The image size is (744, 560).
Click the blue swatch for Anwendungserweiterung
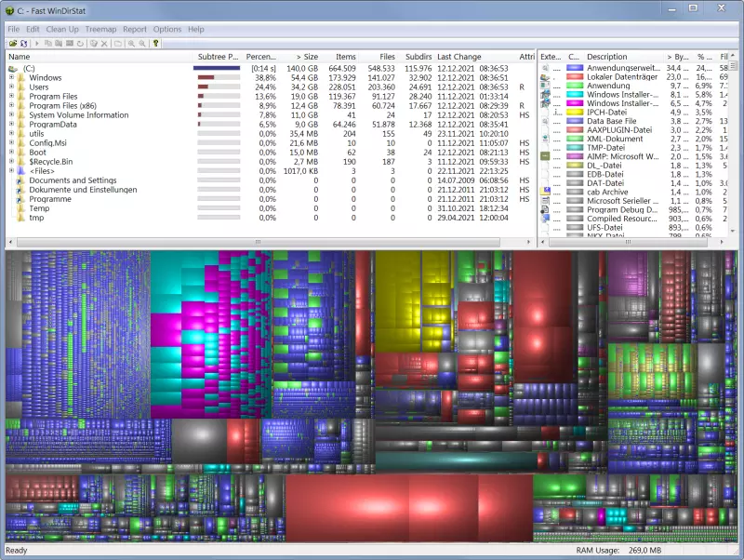(x=575, y=68)
